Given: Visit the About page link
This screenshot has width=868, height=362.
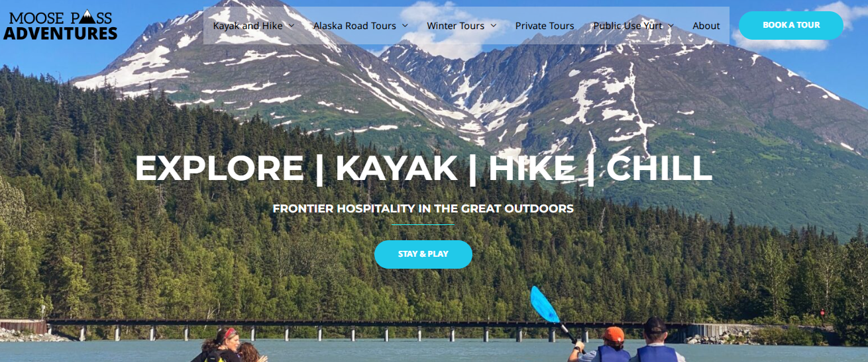Looking at the screenshot, I should coord(706,26).
